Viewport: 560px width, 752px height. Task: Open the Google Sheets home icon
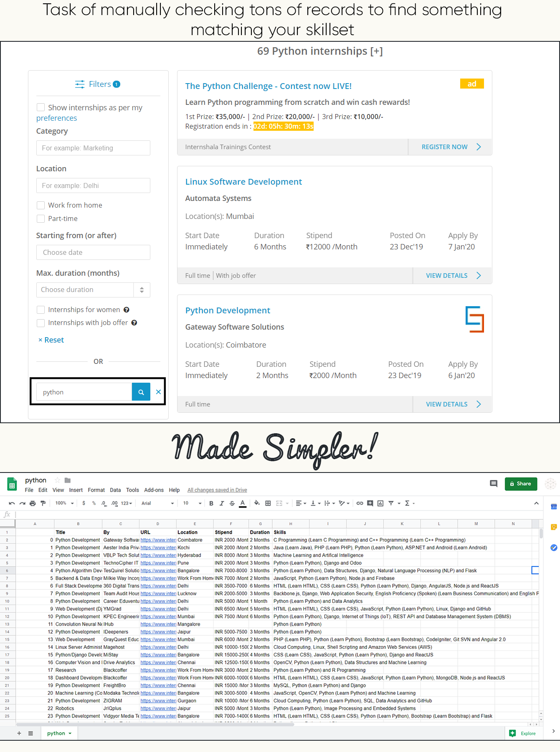point(12,484)
